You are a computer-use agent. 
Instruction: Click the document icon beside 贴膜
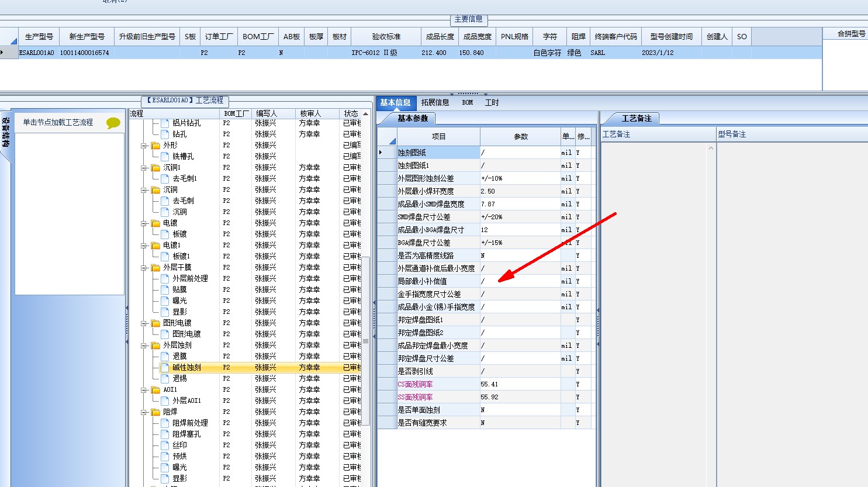(x=165, y=290)
